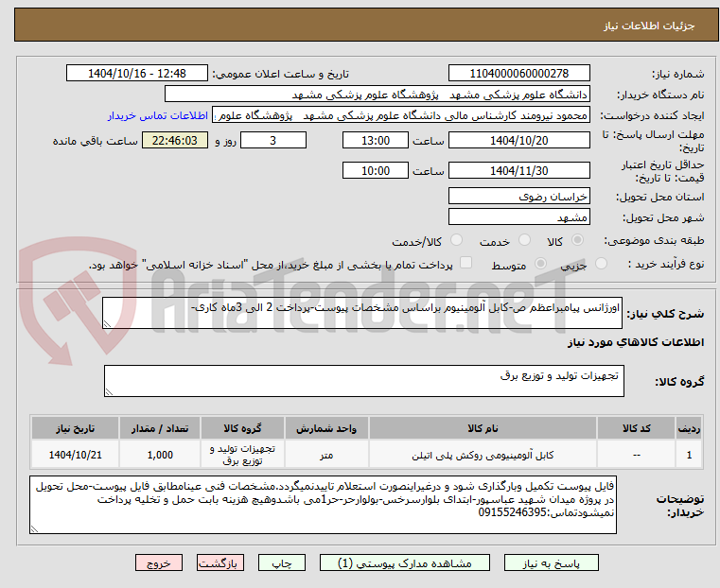The width and height of the screenshot is (720, 588).
Task: Click the response deadline date 1404/10/20
Action: 518,140
